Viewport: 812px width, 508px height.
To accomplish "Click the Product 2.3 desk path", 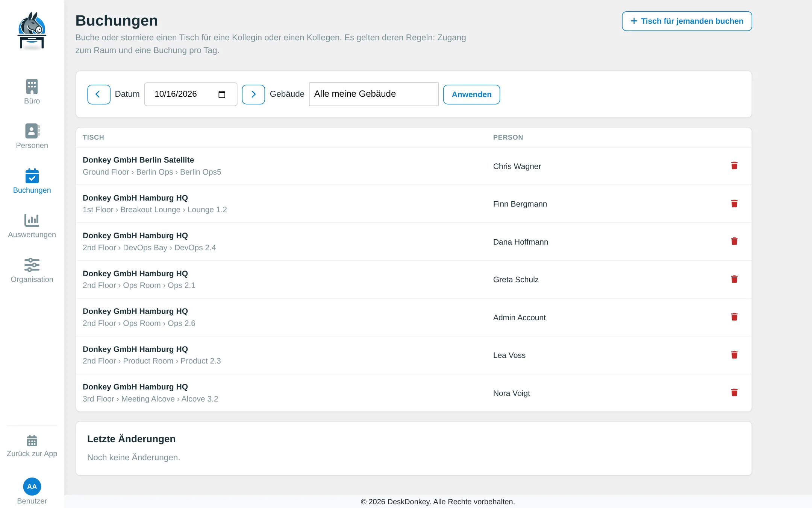I will (x=151, y=361).
